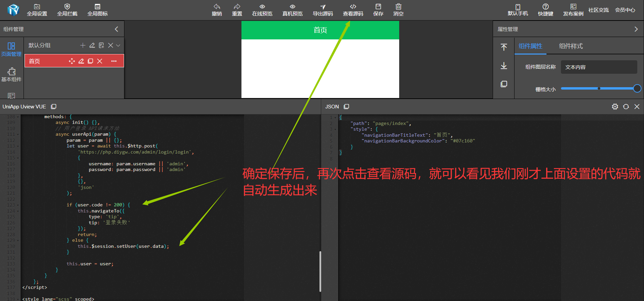Open 真机预览 device preview

click(x=293, y=10)
